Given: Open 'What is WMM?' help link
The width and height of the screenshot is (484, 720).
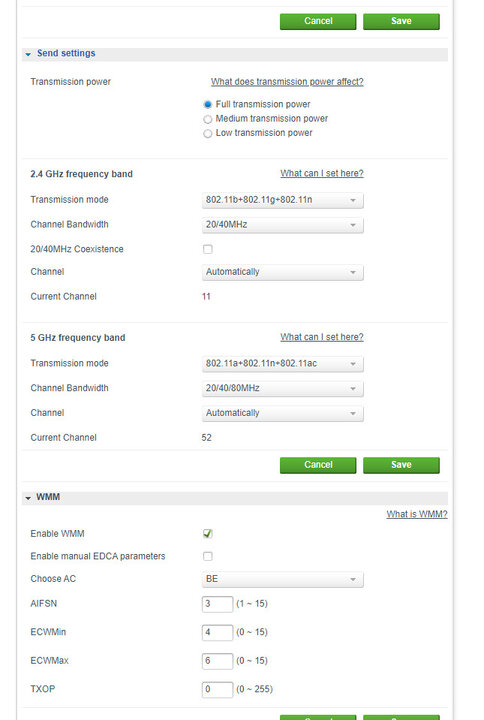Looking at the screenshot, I should tap(416, 514).
